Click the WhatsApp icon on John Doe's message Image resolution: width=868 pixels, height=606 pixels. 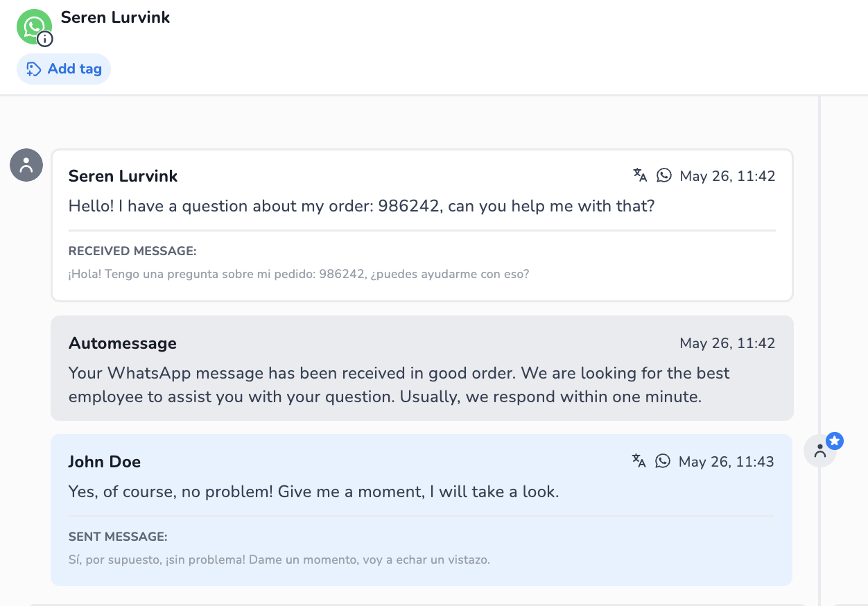663,460
